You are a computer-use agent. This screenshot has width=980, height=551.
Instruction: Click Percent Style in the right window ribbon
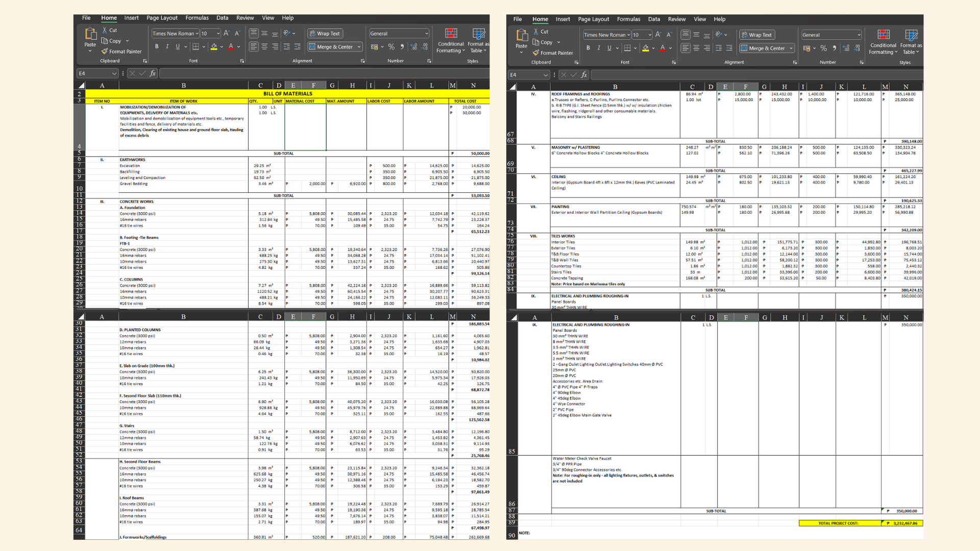coord(823,48)
